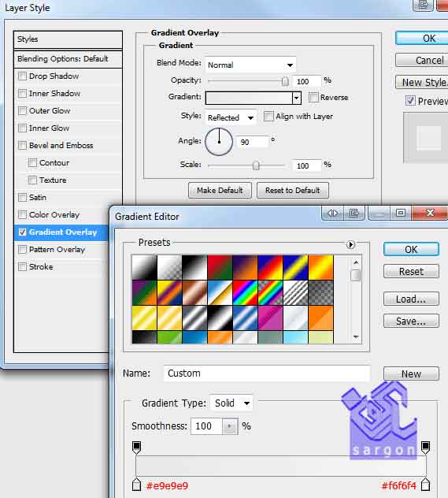Screen dimensions: 448x498
Task: Select the right opacity stop marker
Action: point(425,448)
